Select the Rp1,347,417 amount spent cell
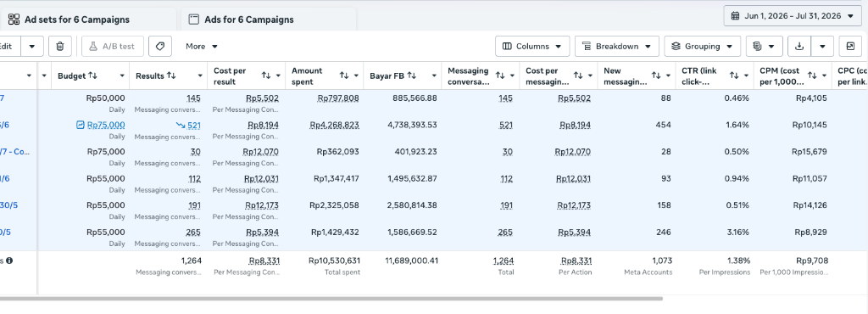868x314 pixels. [x=336, y=178]
